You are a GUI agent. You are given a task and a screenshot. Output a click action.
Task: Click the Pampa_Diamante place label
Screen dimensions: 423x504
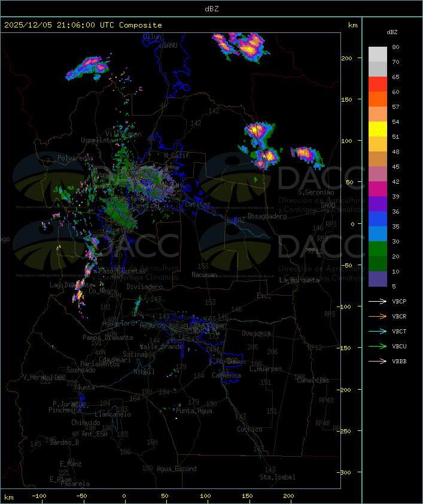coord(108,338)
